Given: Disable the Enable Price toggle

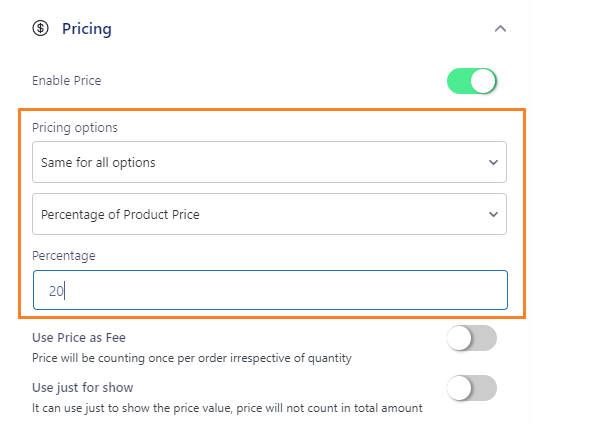Looking at the screenshot, I should click(x=472, y=81).
